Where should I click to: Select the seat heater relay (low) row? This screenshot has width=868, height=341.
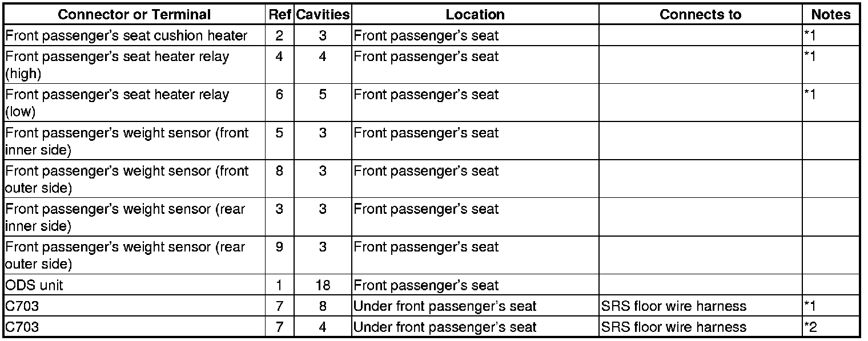pos(432,102)
